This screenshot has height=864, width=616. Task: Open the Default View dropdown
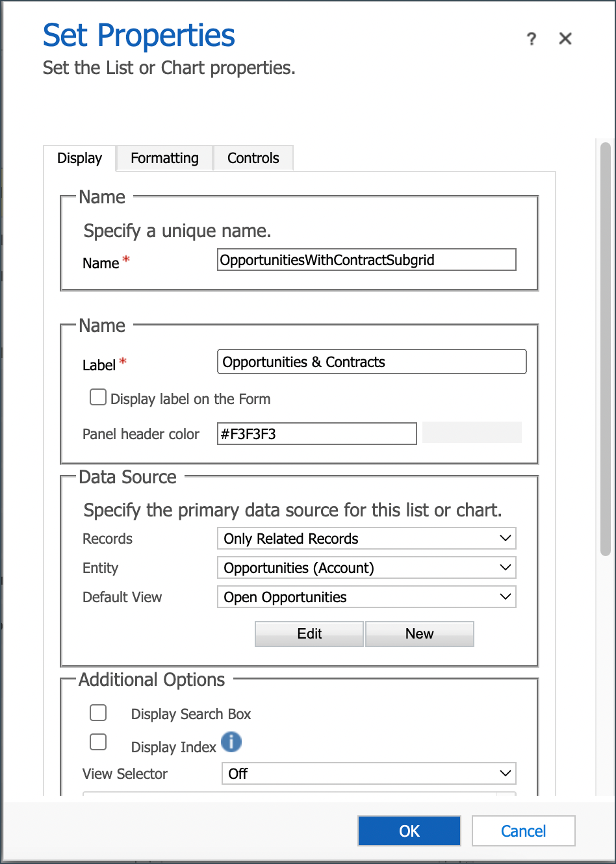point(366,597)
